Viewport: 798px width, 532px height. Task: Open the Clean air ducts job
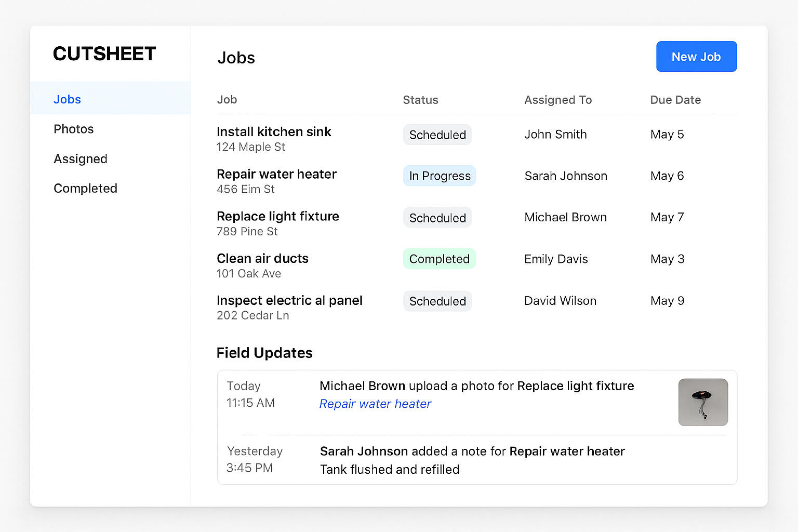[262, 258]
